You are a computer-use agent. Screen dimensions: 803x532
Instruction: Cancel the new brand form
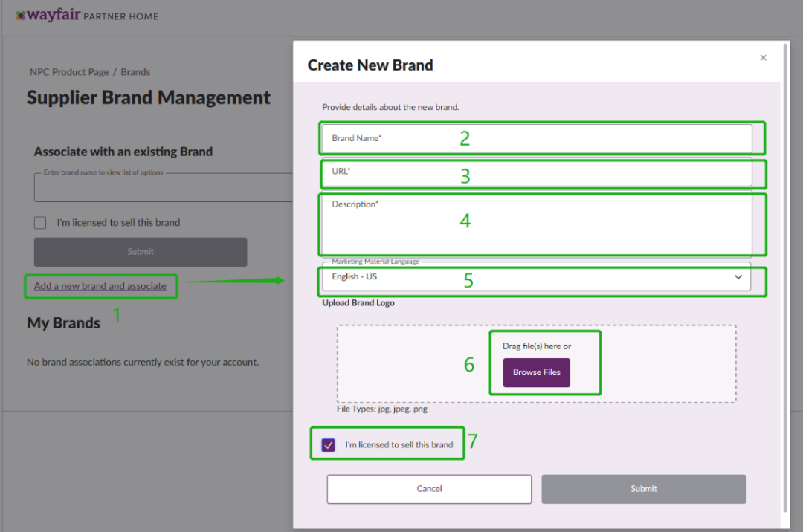(x=429, y=489)
